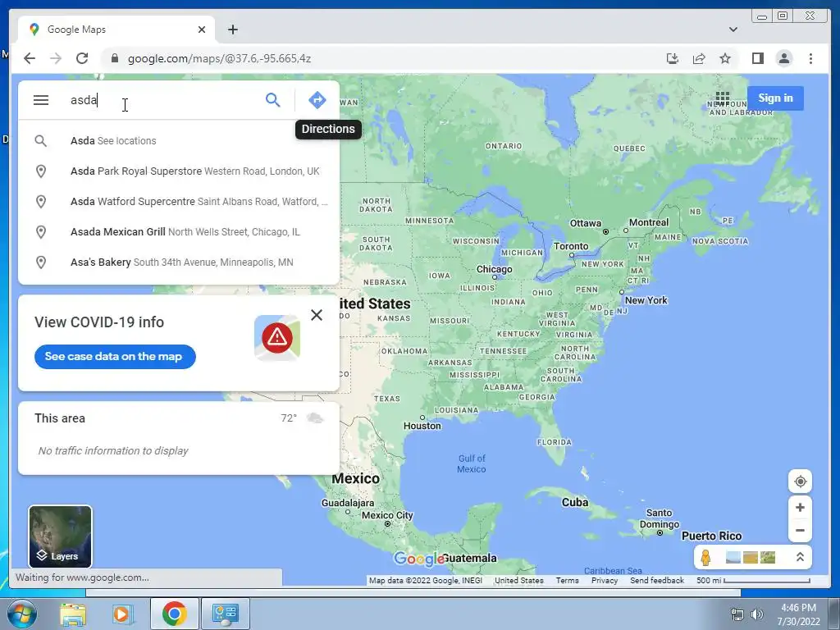Screen dimensions: 840x630
Task: Open the Chrome profile avatar
Action: point(783,58)
